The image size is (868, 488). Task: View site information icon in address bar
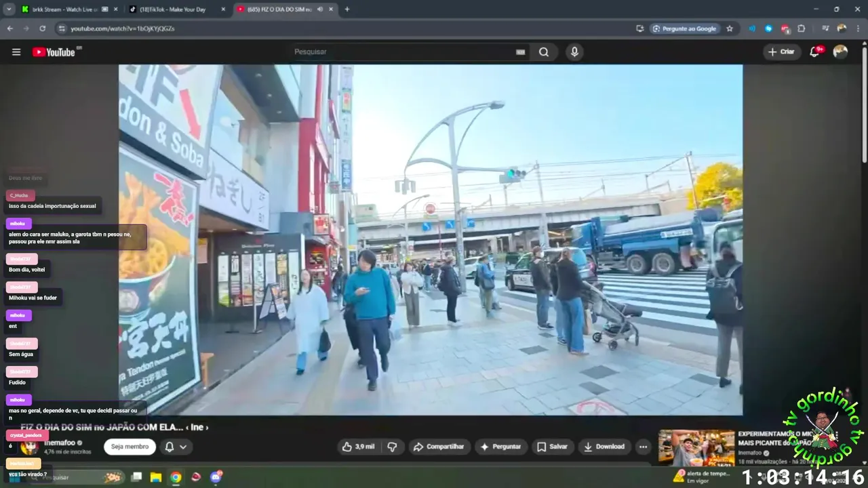[62, 28]
